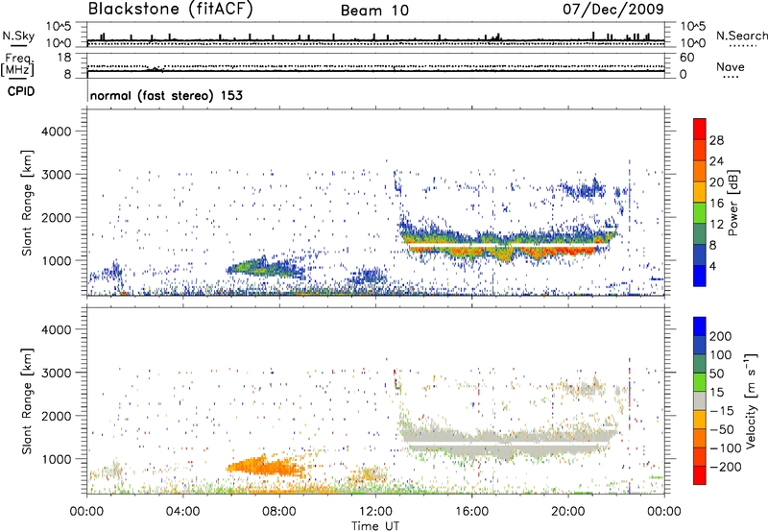Click the 'Velocity [m s-1]' color bar label
The height and width of the screenshot is (532, 768).
point(750,400)
